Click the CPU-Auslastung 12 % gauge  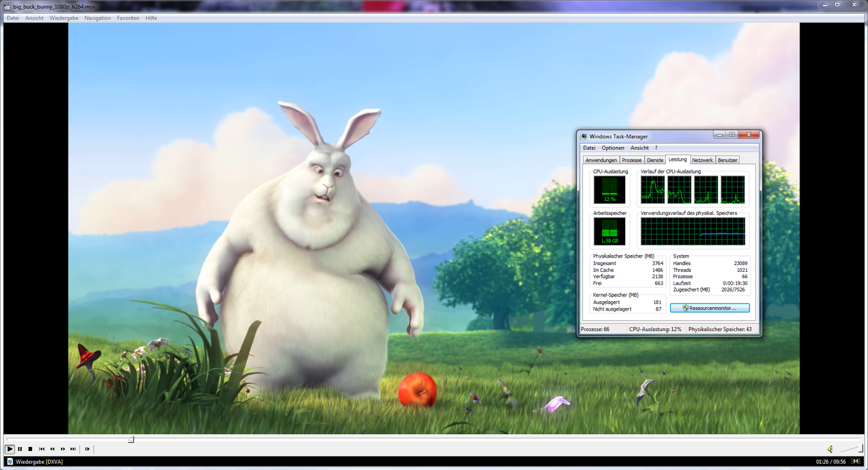click(611, 190)
